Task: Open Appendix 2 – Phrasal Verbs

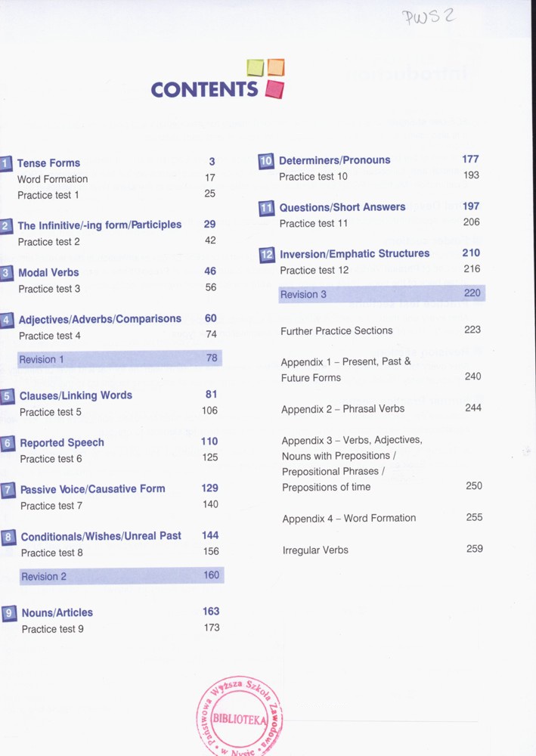Action: (342, 409)
